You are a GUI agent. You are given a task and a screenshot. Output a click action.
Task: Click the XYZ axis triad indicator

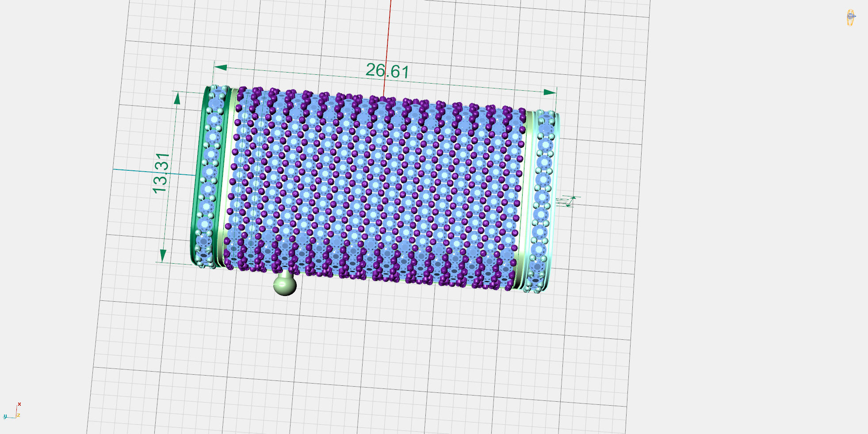pos(12,411)
